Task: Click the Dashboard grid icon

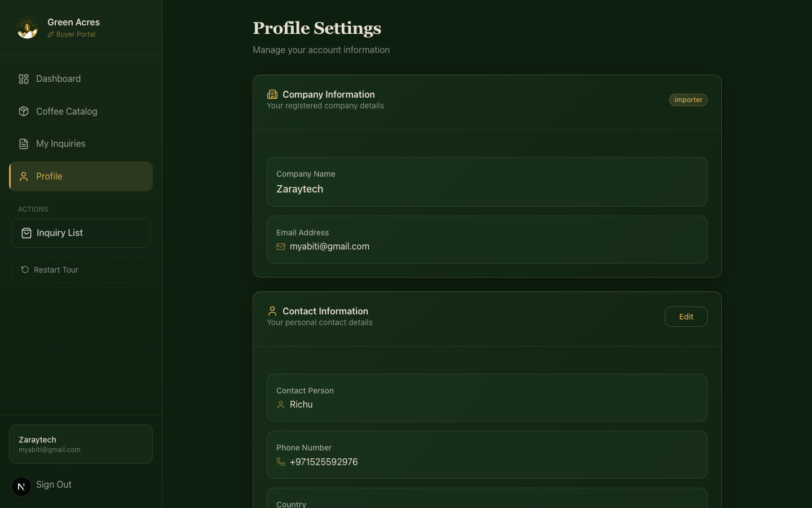Action: pyautogui.click(x=24, y=79)
